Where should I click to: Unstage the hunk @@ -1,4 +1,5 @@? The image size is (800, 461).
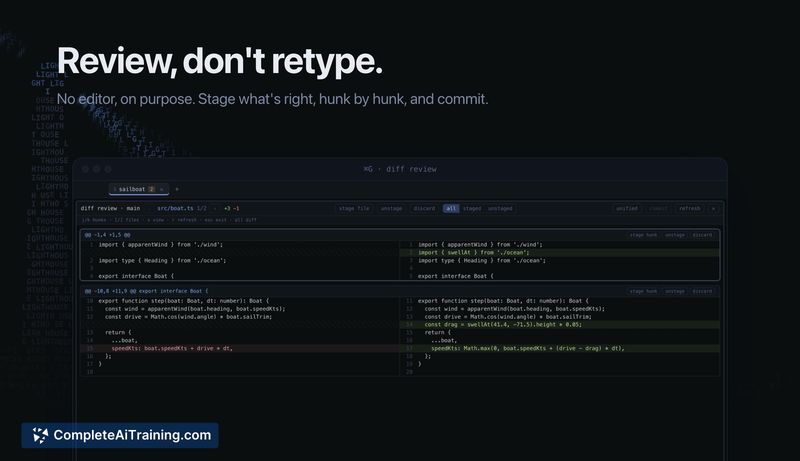pos(674,235)
